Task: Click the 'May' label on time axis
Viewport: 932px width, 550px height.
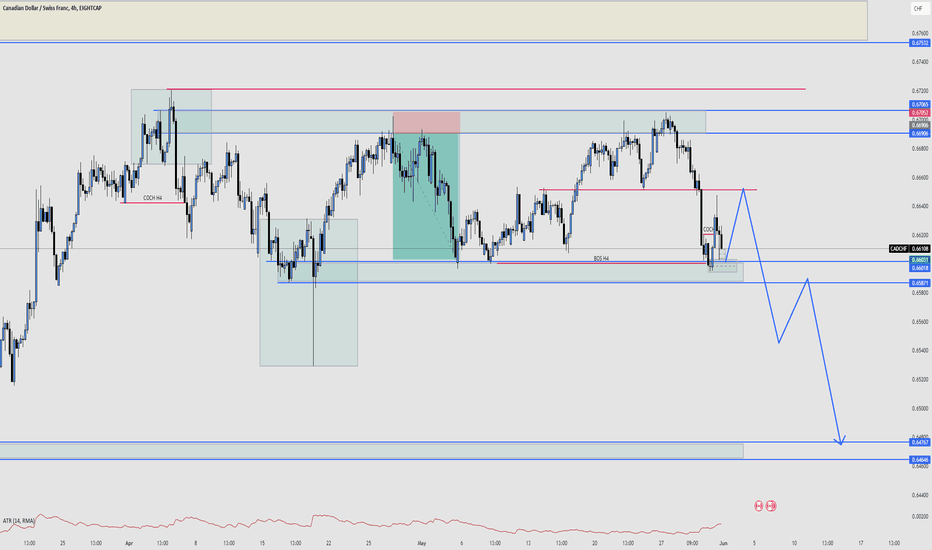Action: [422, 543]
